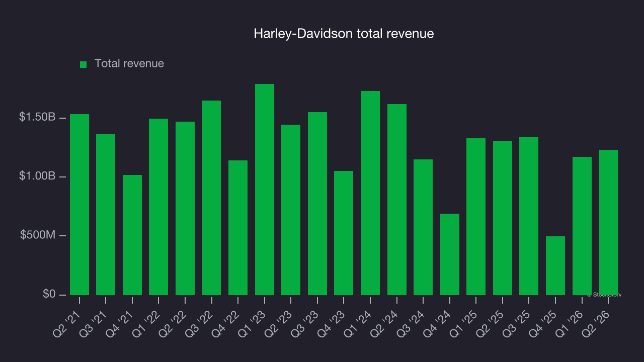Click the $0 y-axis label
The image size is (644, 362).
tap(49, 294)
